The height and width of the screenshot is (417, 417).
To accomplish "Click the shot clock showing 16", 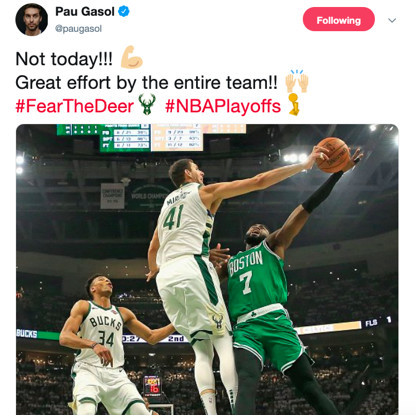I will point(152,386).
